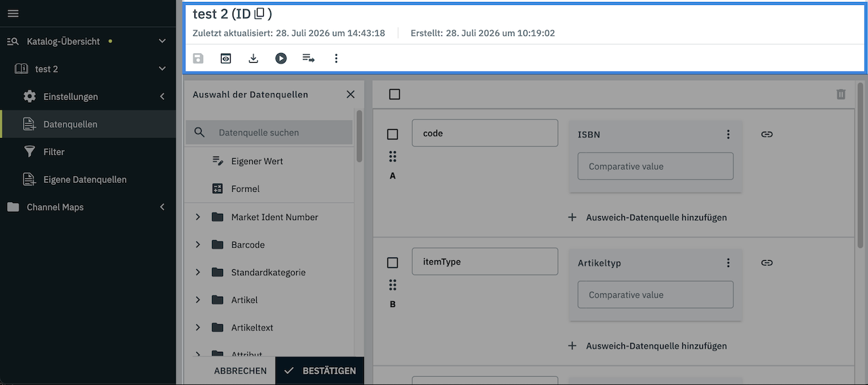
Task: Close the data source selection panel
Action: point(351,95)
